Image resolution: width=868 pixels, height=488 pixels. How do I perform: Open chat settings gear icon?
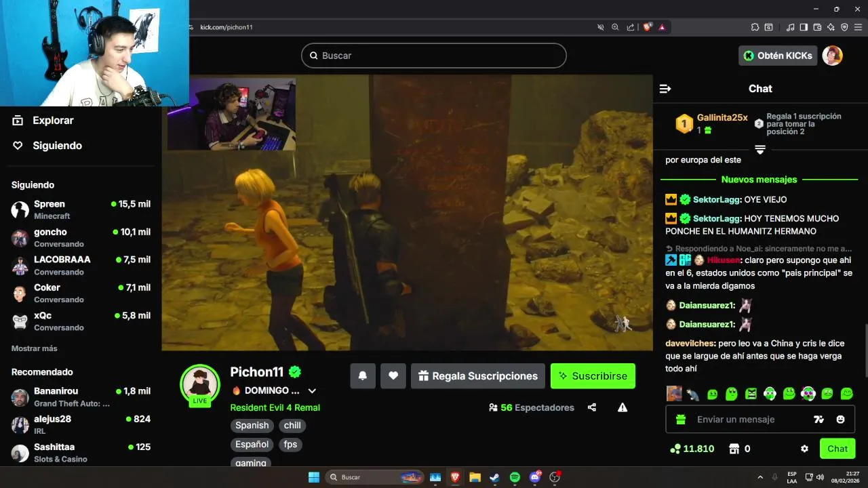[804, 449]
